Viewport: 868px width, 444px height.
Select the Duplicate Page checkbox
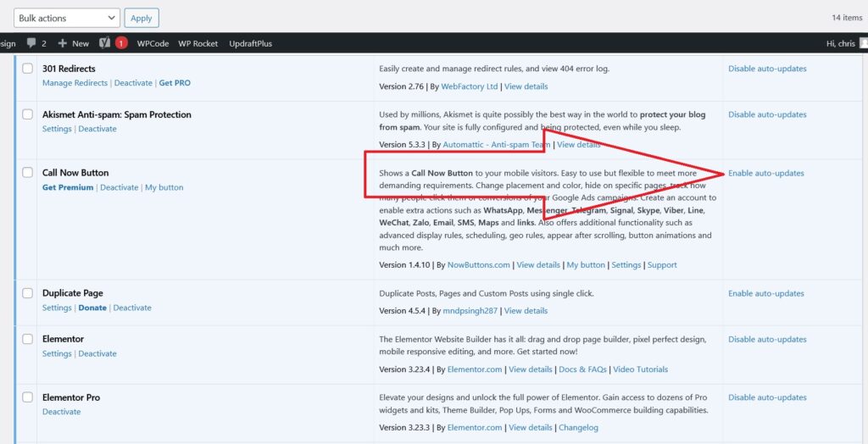coord(28,293)
